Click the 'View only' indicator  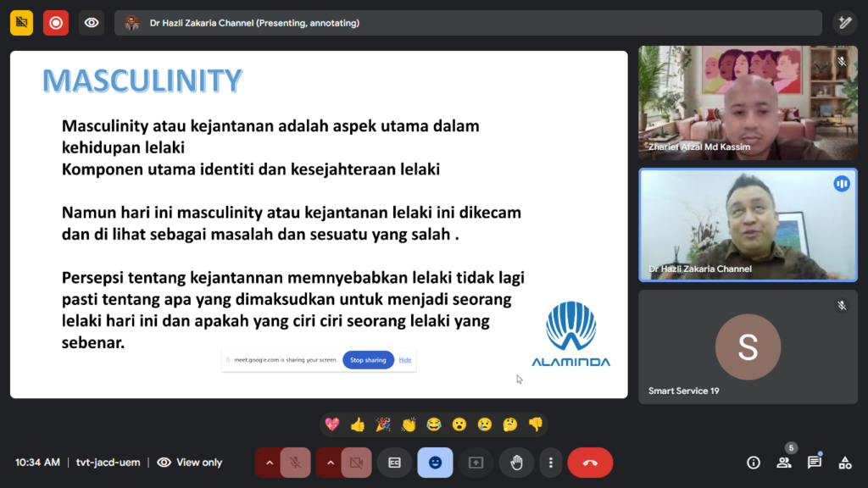(x=190, y=463)
